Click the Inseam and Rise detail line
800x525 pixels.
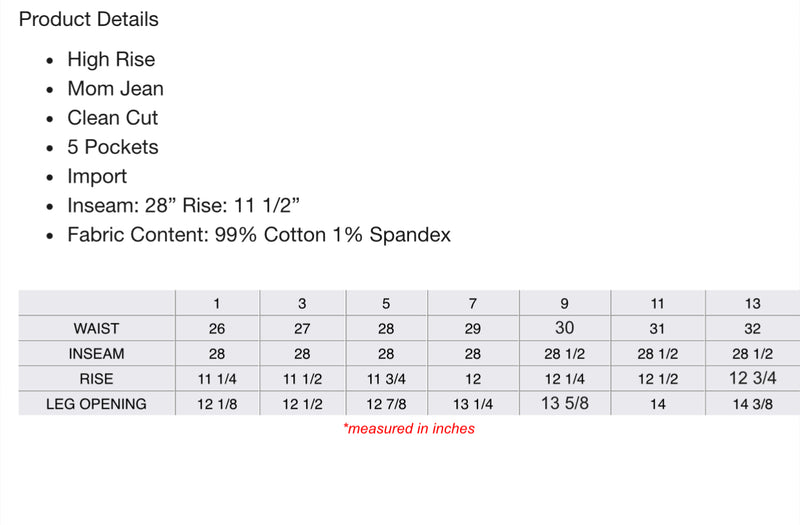pos(184,206)
